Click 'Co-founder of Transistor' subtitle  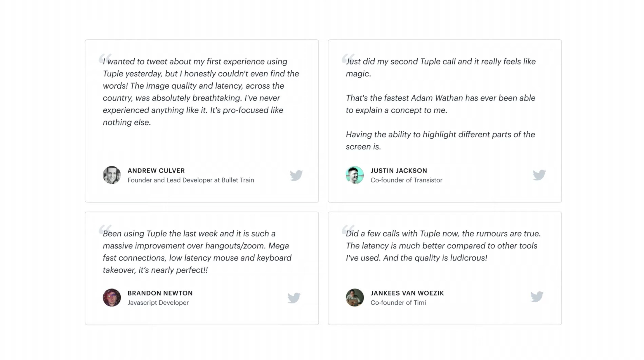[406, 180]
